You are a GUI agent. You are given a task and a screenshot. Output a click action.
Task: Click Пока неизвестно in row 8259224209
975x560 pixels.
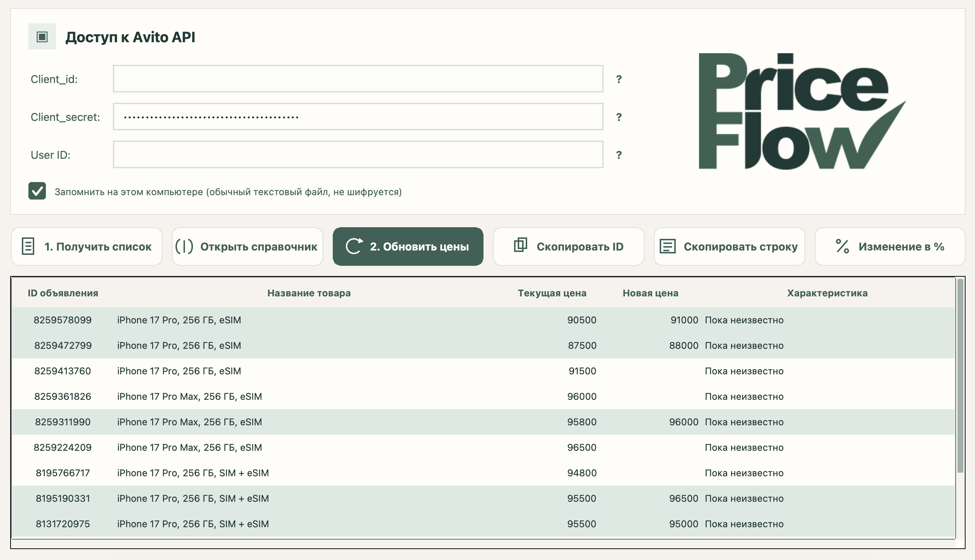point(744,447)
